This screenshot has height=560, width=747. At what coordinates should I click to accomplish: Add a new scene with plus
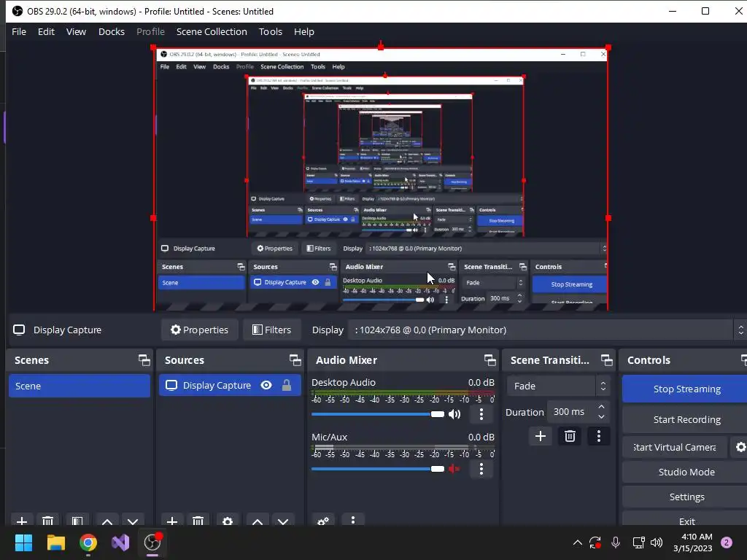pos(22,521)
